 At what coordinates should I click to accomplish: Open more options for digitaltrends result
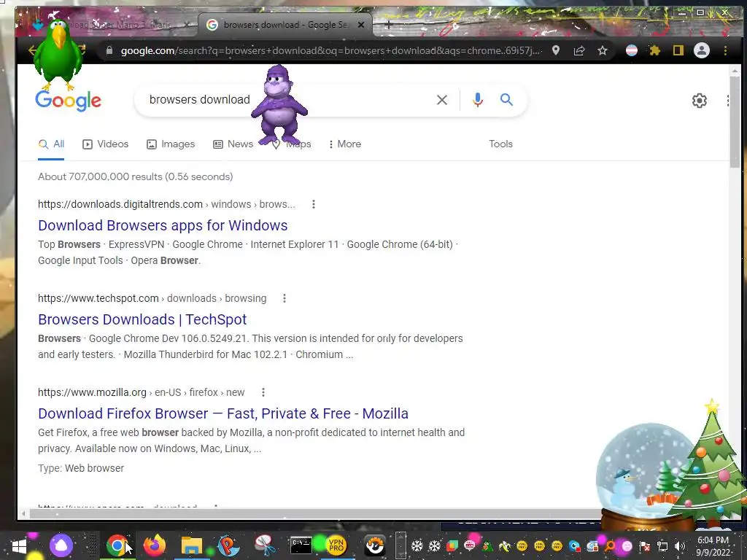click(314, 204)
